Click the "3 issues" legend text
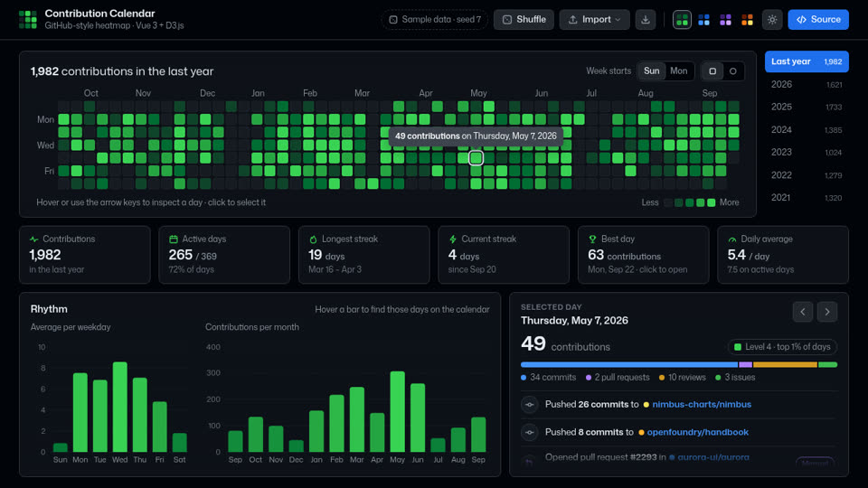Screen dimensions: 868x488 (740, 378)
